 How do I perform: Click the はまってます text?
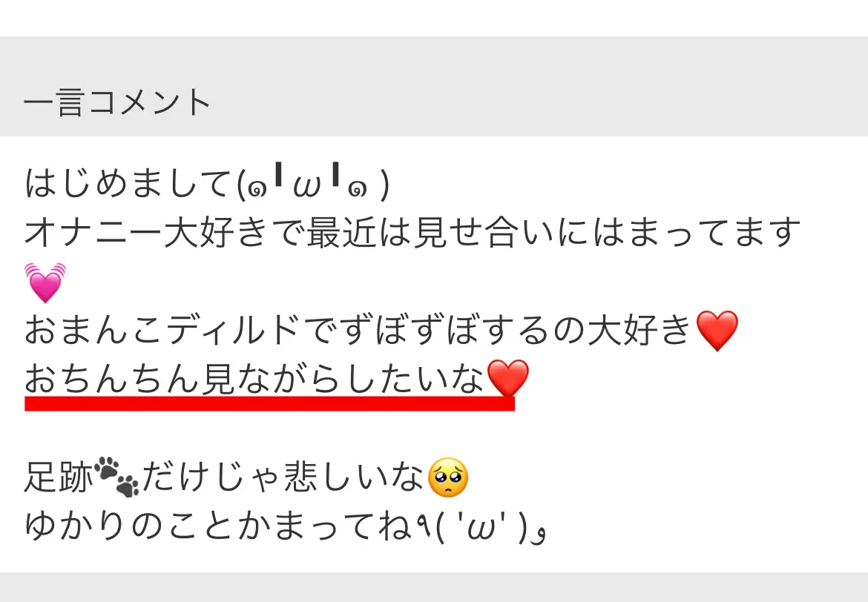tap(697, 232)
